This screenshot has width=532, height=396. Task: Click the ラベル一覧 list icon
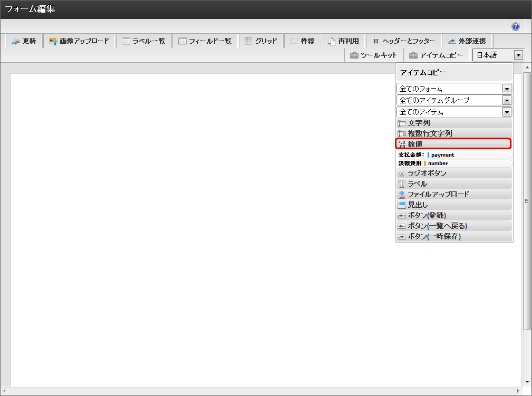tap(126, 41)
